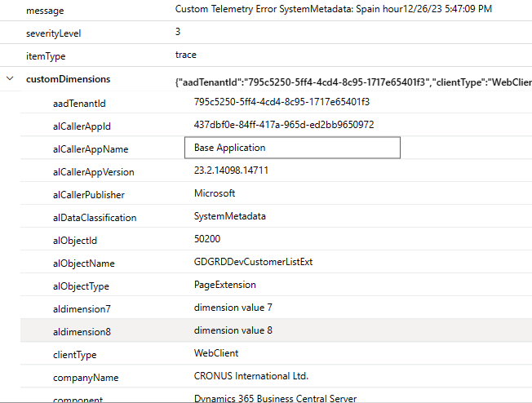
Task: Click the GDGRDDevCustomerListExt object name
Action: [x=253, y=262]
